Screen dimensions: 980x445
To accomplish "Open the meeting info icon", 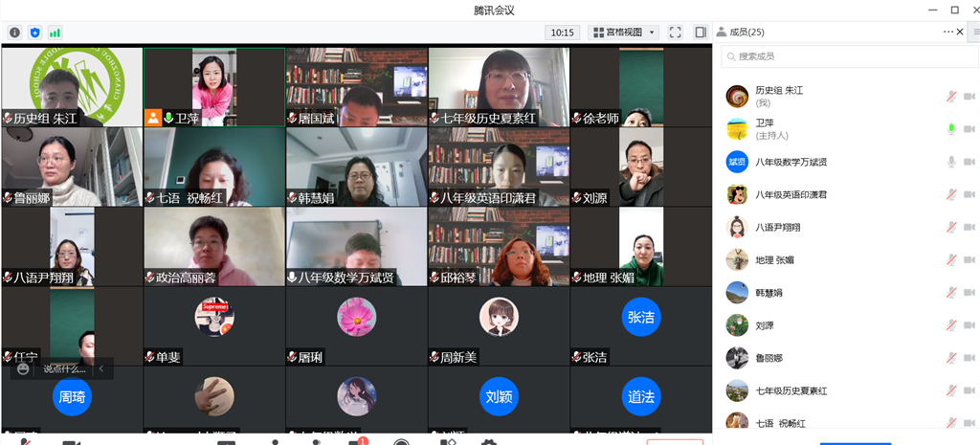I will pos(14,33).
